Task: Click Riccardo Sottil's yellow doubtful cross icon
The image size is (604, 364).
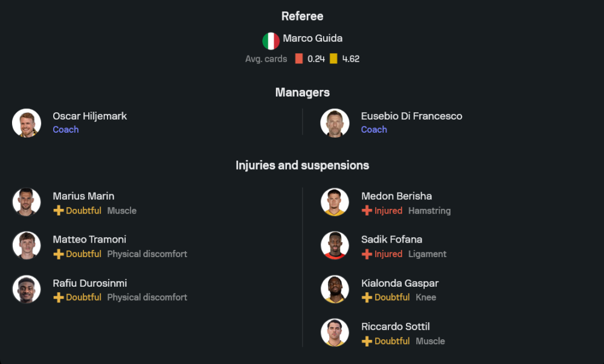Action: [367, 341]
